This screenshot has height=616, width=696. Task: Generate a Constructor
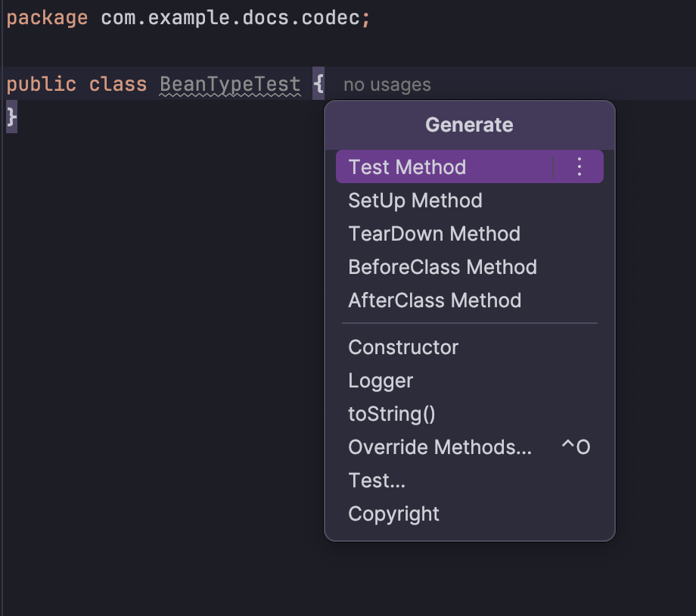[403, 347]
